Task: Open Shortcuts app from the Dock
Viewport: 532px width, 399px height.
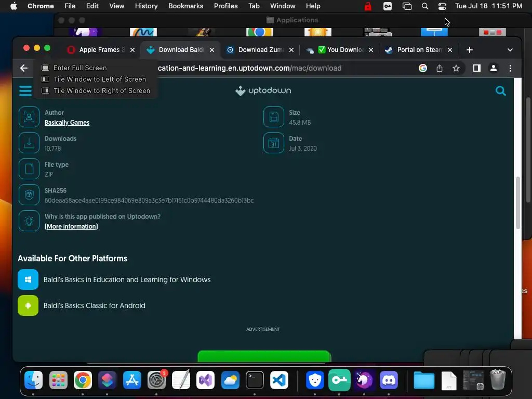Action: coord(107,380)
